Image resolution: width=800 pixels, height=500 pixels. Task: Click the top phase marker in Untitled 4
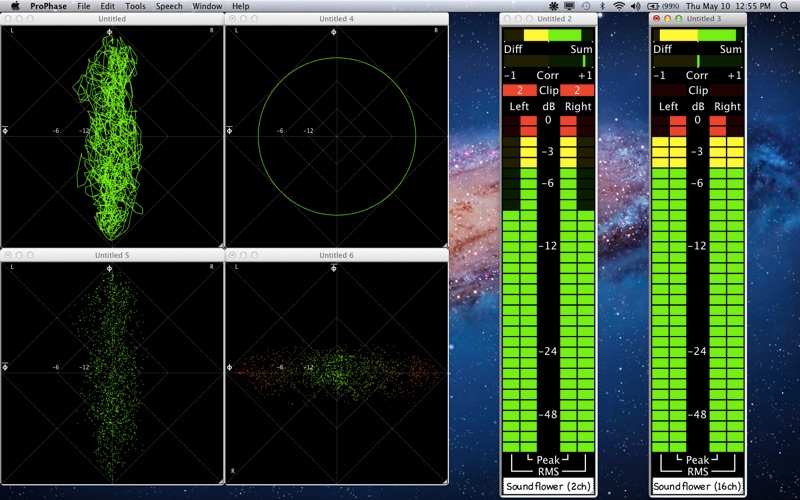tap(333, 32)
